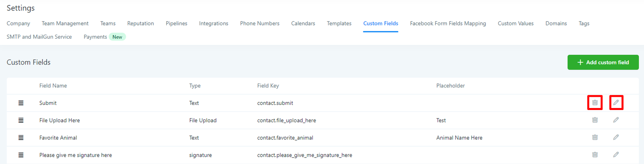Image resolution: width=644 pixels, height=164 pixels.
Task: Edit the Favorite Animal field
Action: coord(616,137)
